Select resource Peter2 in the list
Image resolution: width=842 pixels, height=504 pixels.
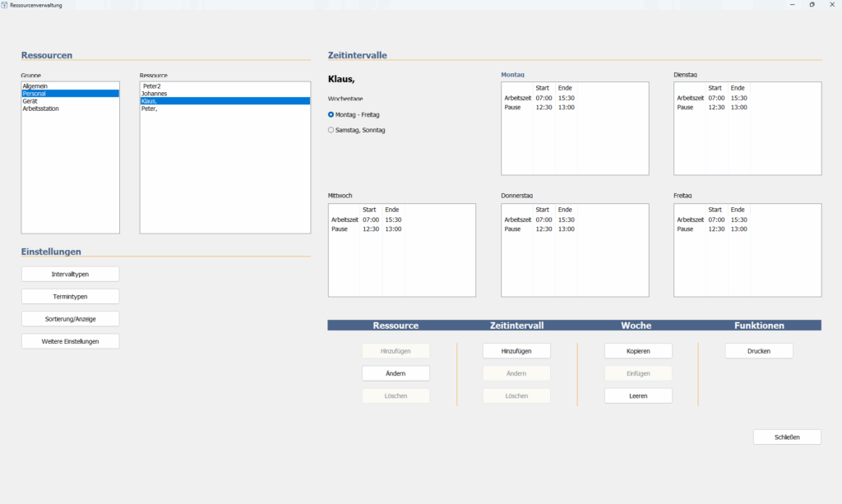point(151,86)
